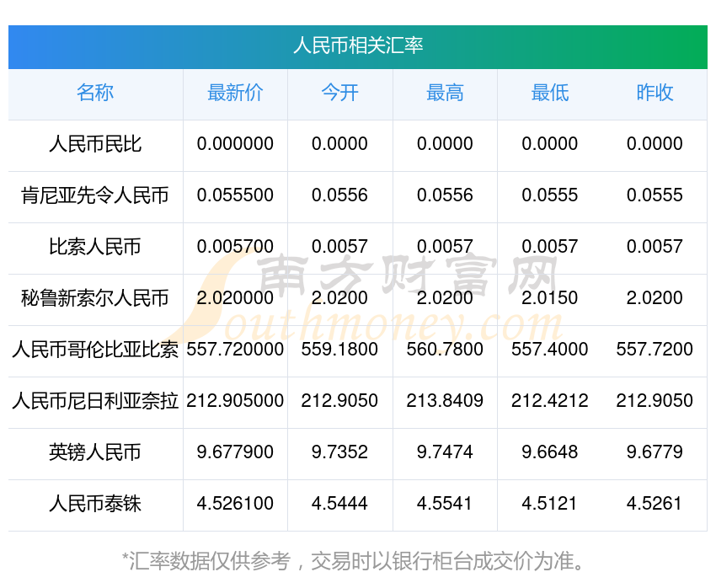Select the 昨收 column header
This screenshot has height=588, width=716.
(655, 93)
